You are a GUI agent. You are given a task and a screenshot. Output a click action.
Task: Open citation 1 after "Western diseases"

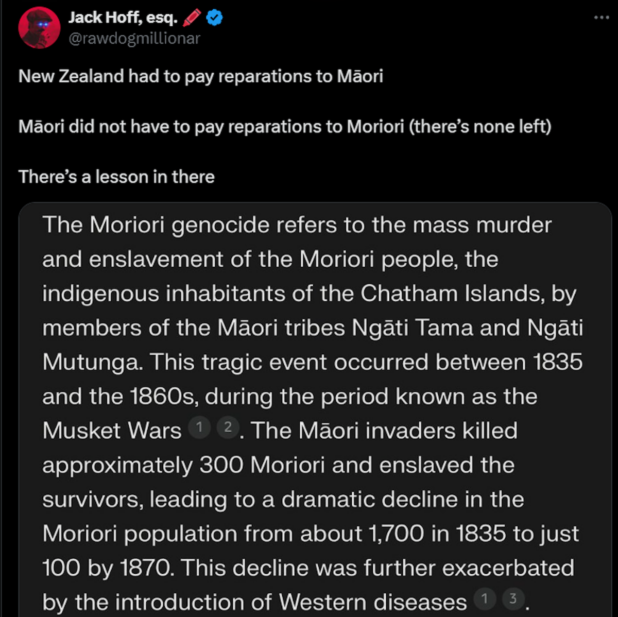point(481,603)
